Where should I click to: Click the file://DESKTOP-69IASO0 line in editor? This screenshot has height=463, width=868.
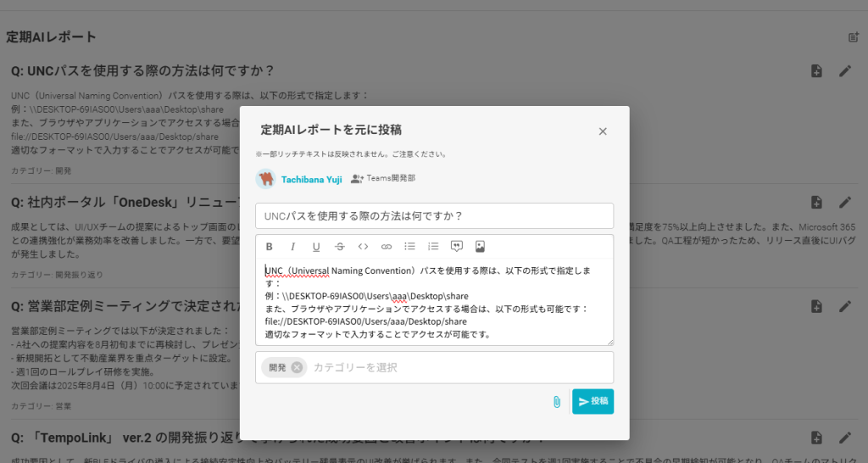[x=366, y=321]
